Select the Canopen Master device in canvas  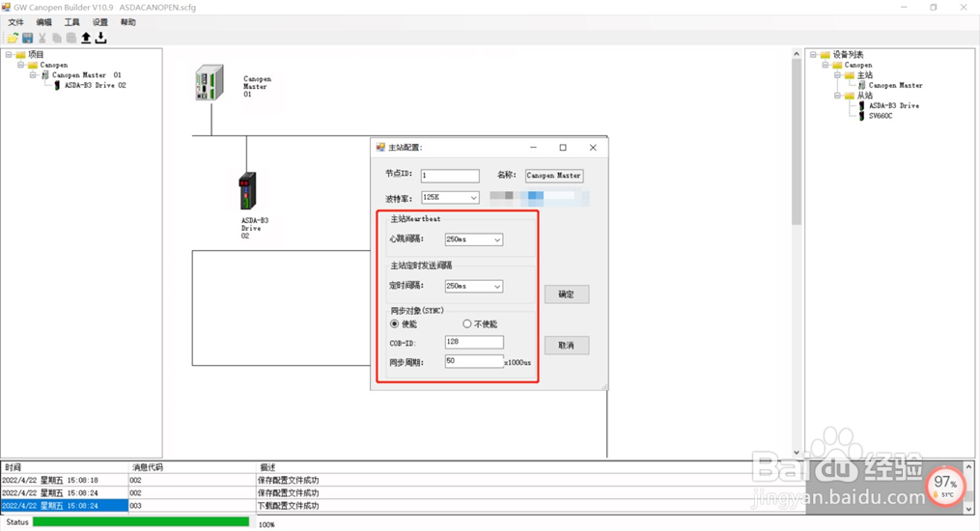tap(210, 82)
